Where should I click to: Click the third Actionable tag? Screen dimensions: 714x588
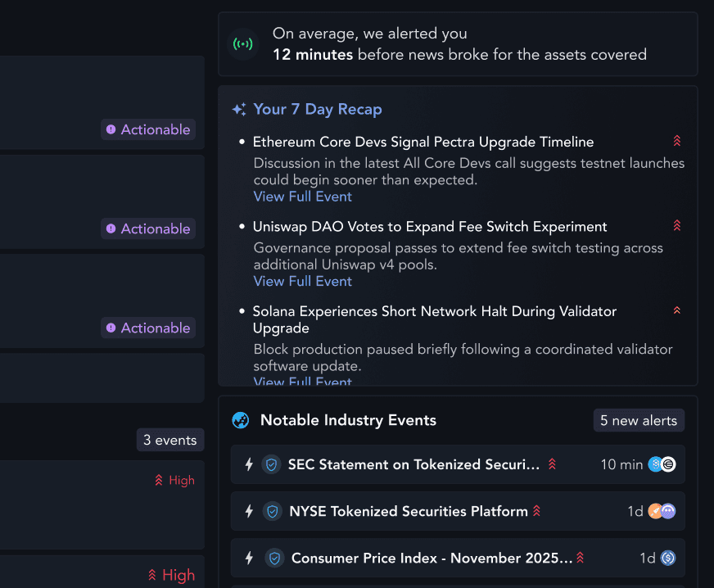[148, 328]
